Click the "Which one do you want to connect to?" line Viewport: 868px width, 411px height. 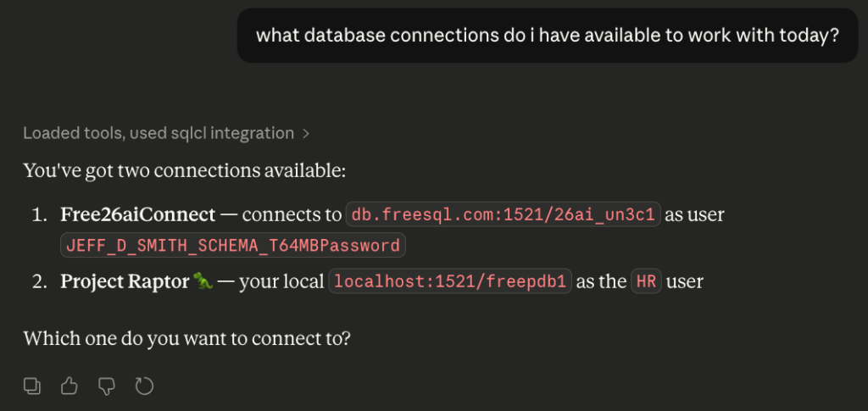[186, 339]
